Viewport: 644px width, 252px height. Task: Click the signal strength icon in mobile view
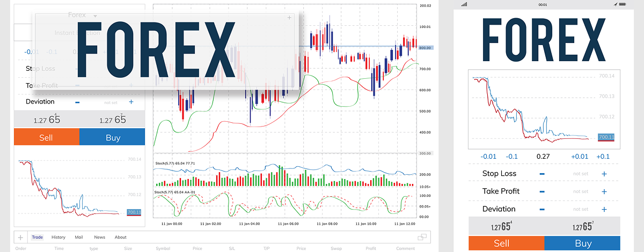point(464,4)
